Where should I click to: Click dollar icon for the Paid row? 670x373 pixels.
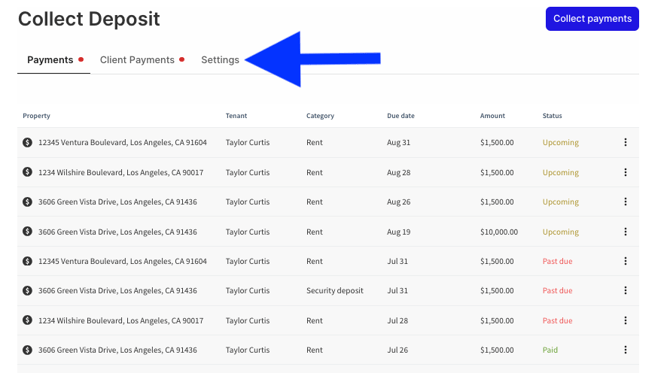pos(27,350)
